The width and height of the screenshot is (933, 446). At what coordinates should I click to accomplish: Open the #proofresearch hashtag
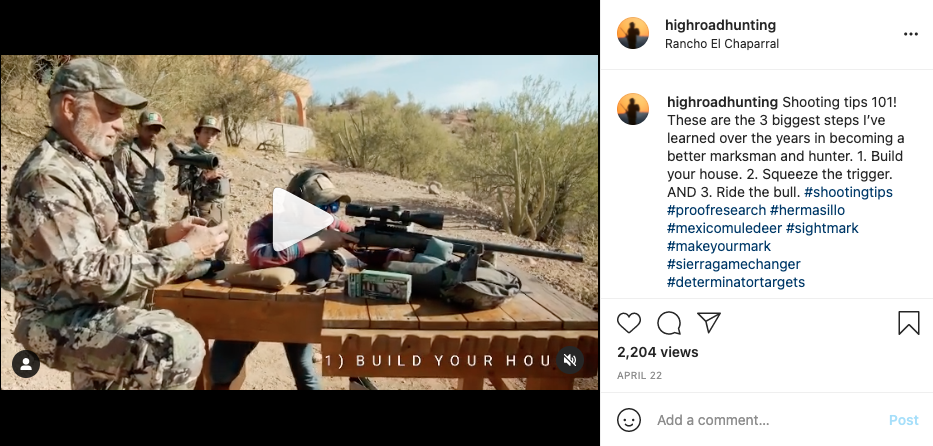pos(716,210)
